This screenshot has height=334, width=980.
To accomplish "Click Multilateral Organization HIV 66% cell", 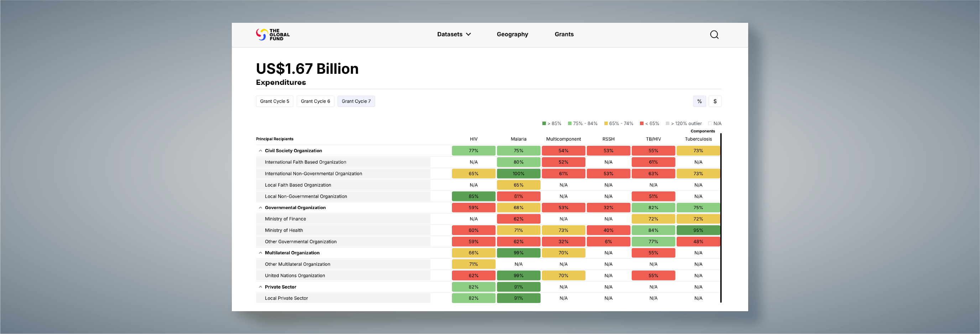I will coord(473,253).
